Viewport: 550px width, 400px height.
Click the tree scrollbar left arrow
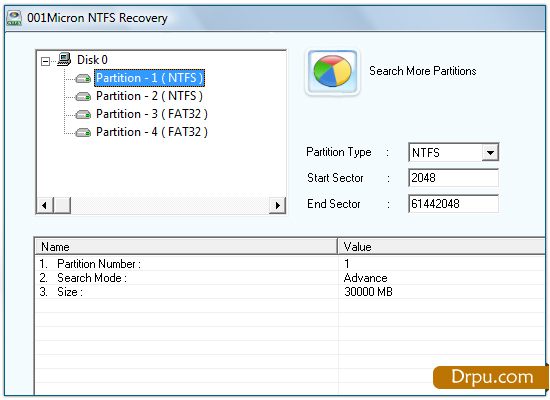45,205
